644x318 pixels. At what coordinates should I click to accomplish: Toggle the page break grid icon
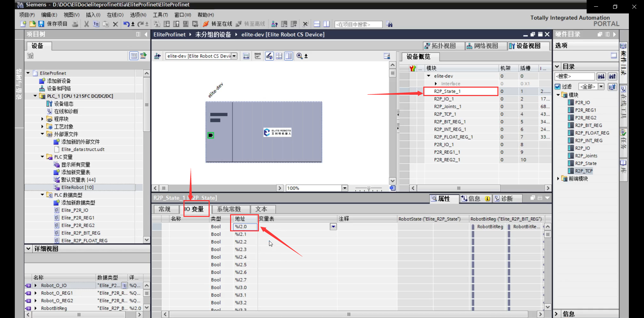pyautogui.click(x=279, y=56)
